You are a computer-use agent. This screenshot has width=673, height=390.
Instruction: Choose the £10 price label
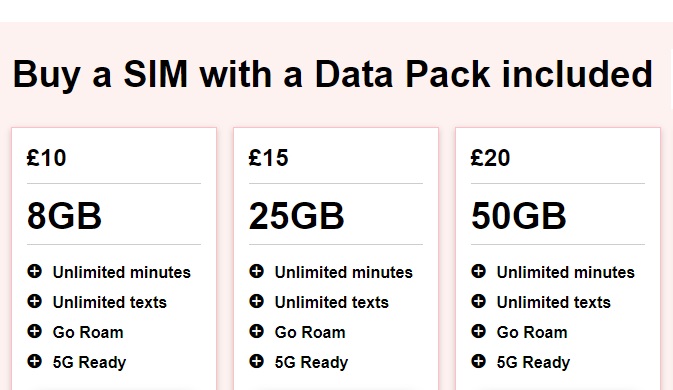pos(46,157)
